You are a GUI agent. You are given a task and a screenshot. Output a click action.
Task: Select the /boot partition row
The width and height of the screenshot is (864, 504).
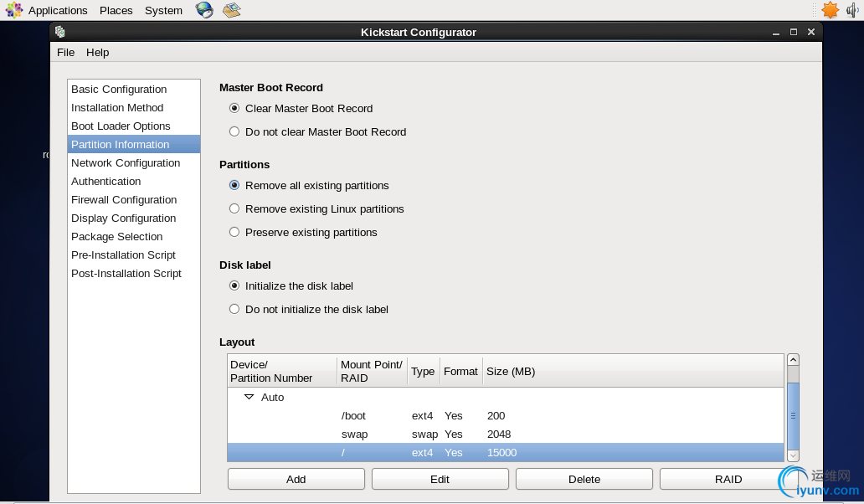506,416
